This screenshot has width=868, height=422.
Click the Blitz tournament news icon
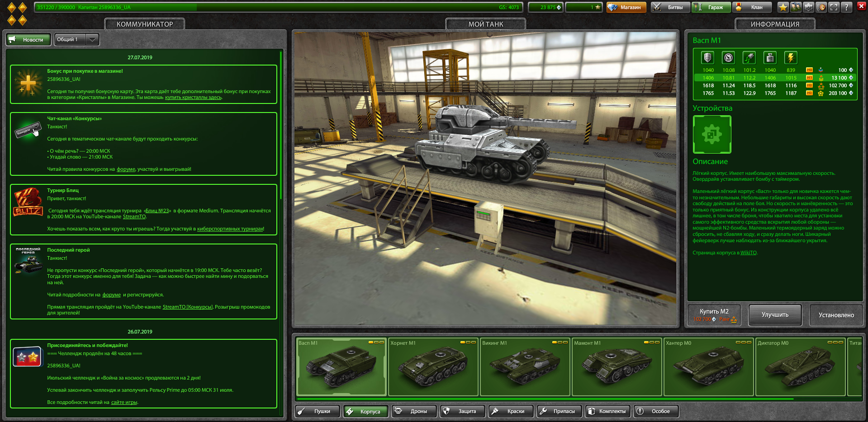(28, 202)
